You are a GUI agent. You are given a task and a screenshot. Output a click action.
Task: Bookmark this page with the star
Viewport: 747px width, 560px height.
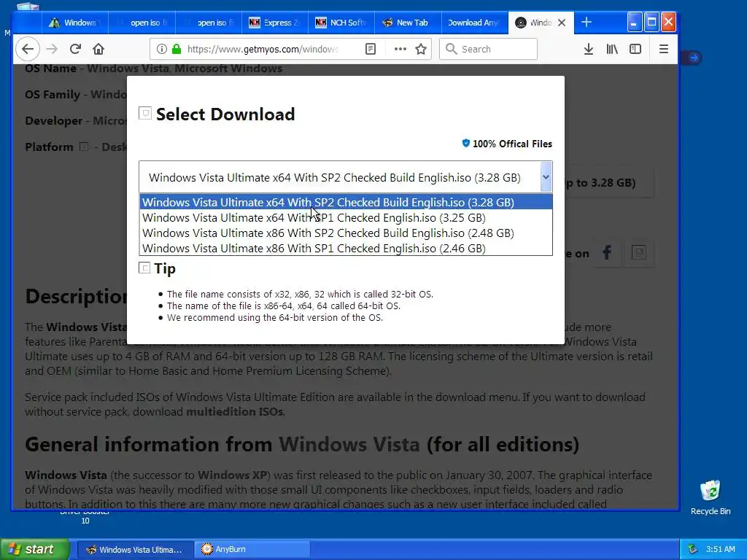click(x=421, y=49)
